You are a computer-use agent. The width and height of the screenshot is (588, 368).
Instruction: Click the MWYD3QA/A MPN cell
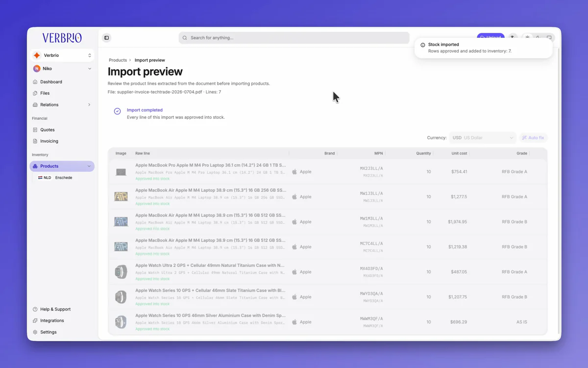pyautogui.click(x=371, y=297)
